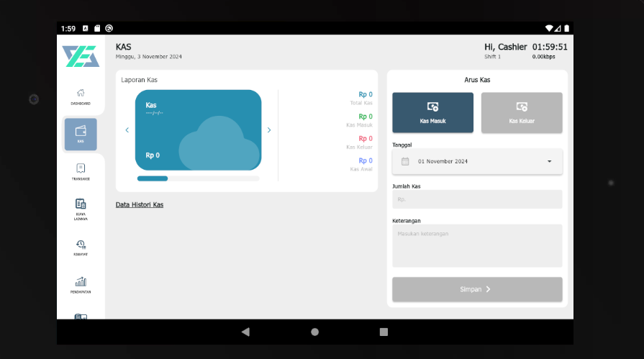
Task: Tap the Android home circle button
Action: point(314,332)
